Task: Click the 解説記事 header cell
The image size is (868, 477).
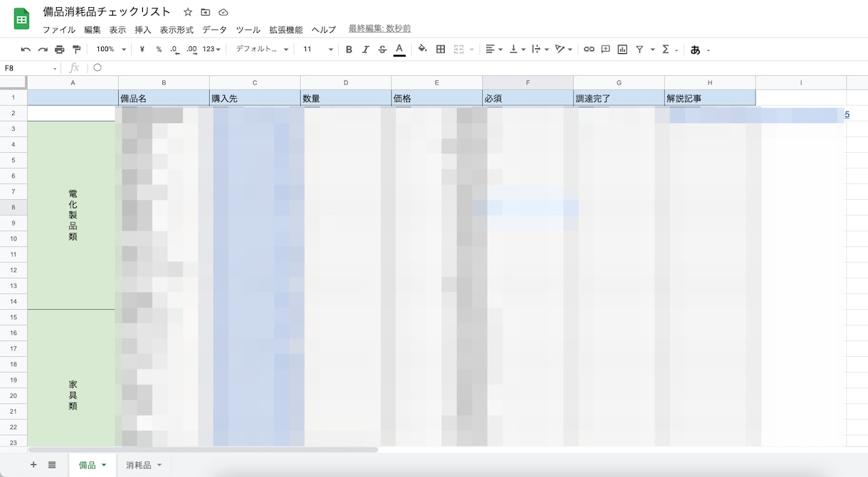Action: tap(710, 98)
